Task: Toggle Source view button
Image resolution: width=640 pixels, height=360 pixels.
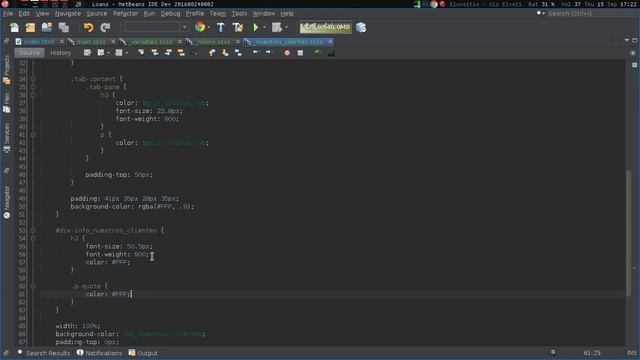Action: point(29,53)
